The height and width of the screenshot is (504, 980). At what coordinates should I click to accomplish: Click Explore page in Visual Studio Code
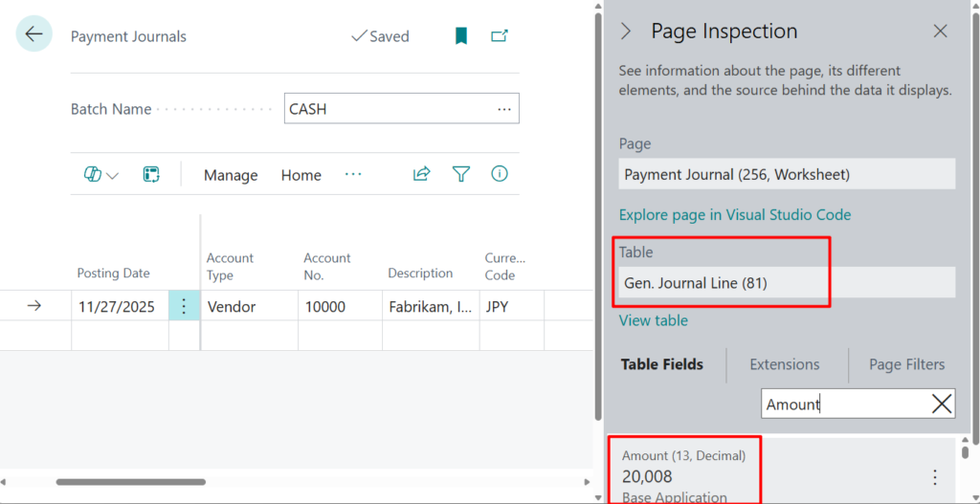[x=734, y=214]
